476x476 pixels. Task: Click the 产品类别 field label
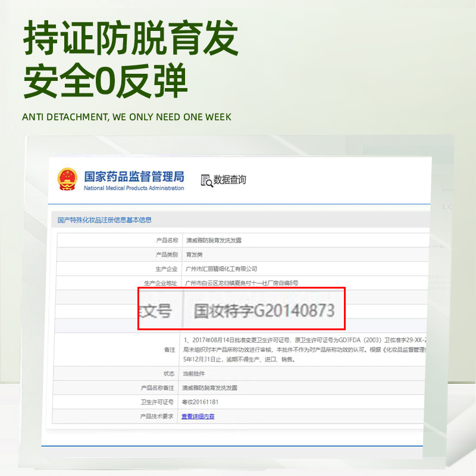pos(167,255)
